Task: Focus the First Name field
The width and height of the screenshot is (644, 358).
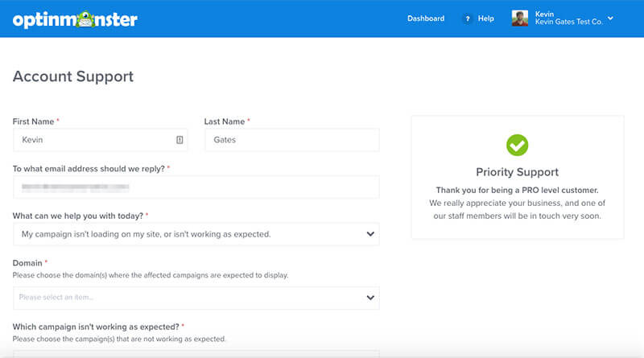Action: click(x=100, y=140)
